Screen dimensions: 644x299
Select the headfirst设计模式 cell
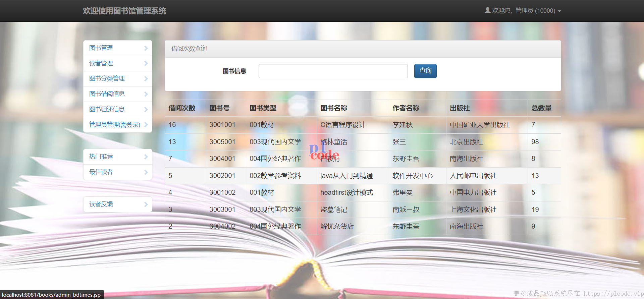coord(353,192)
